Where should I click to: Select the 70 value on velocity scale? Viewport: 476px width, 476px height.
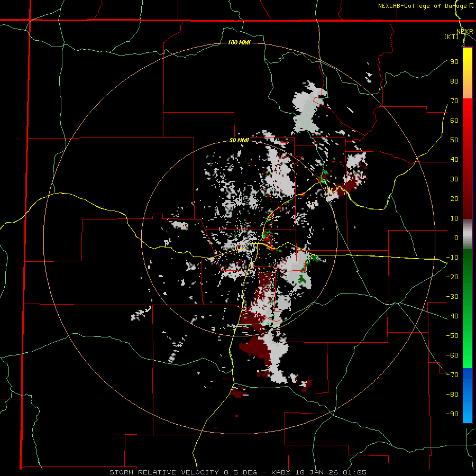pos(454,101)
